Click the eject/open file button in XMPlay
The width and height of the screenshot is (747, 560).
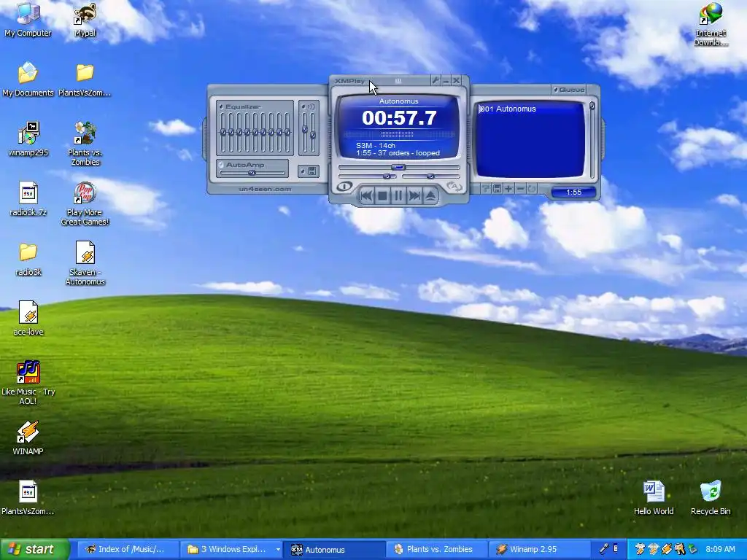pyautogui.click(x=430, y=195)
